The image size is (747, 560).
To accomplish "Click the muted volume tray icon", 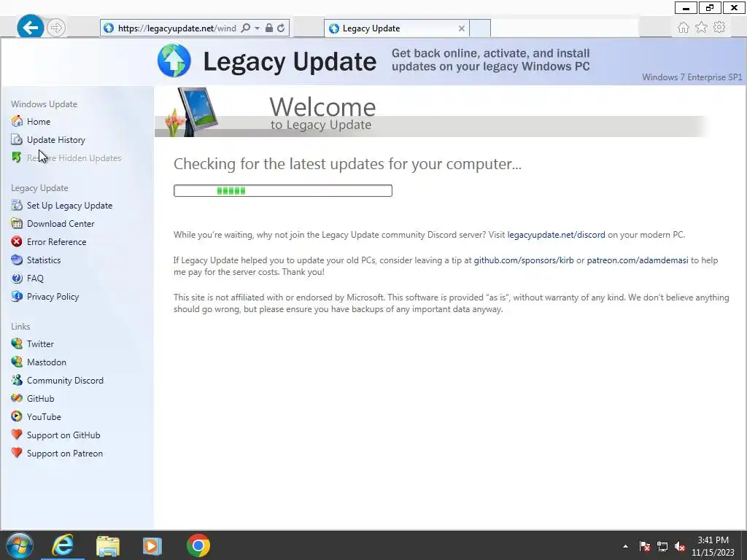I will tap(680, 546).
